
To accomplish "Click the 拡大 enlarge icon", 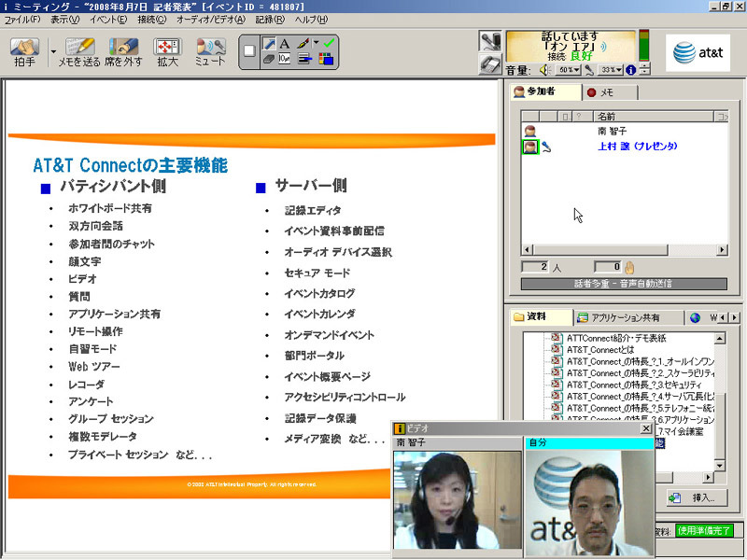I will (x=167, y=48).
